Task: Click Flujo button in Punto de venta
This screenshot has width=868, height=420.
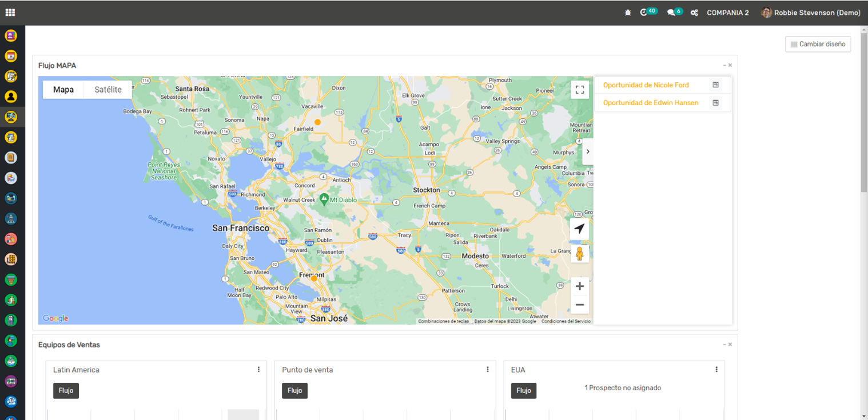Action: pyautogui.click(x=294, y=391)
